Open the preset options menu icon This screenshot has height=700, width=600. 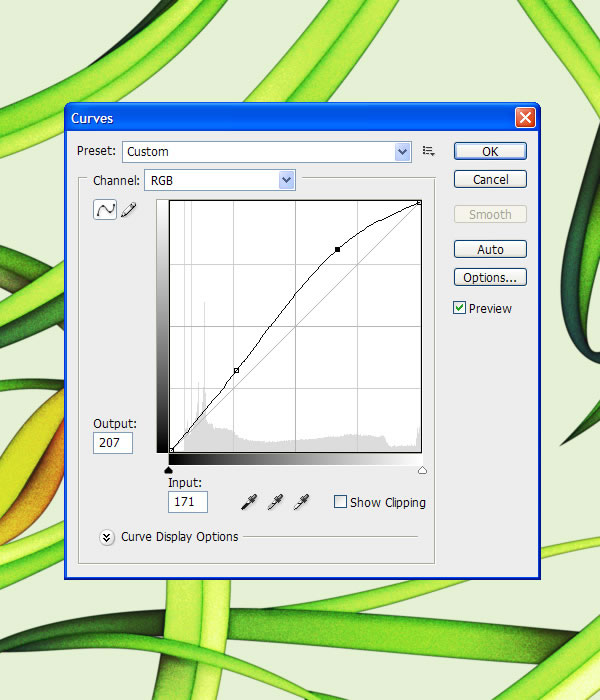[429, 151]
